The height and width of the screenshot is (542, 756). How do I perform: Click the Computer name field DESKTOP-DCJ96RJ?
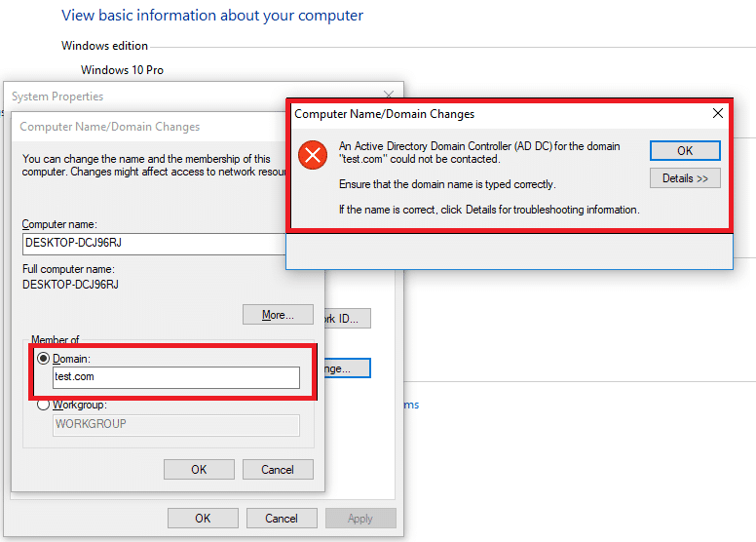[x=154, y=244]
